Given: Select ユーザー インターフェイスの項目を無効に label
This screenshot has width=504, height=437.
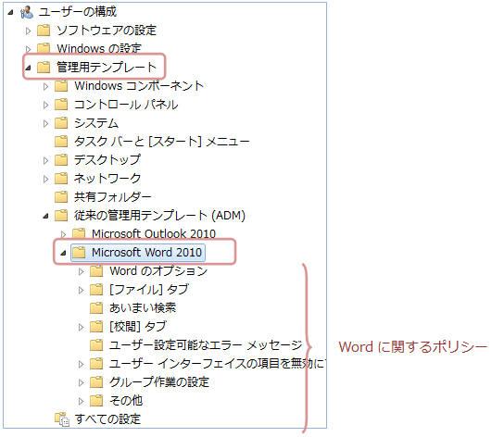Looking at the screenshot, I should 218,364.
